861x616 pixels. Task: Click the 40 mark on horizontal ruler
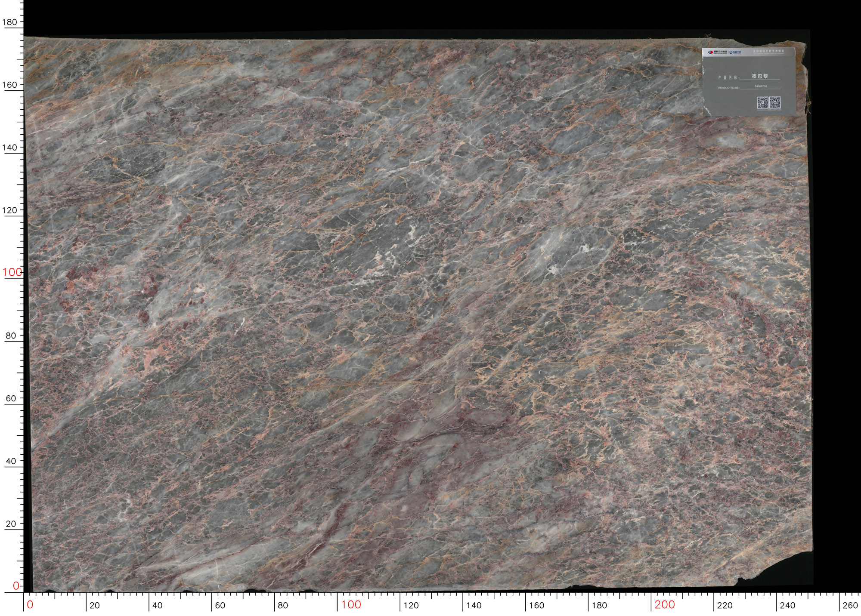(158, 606)
